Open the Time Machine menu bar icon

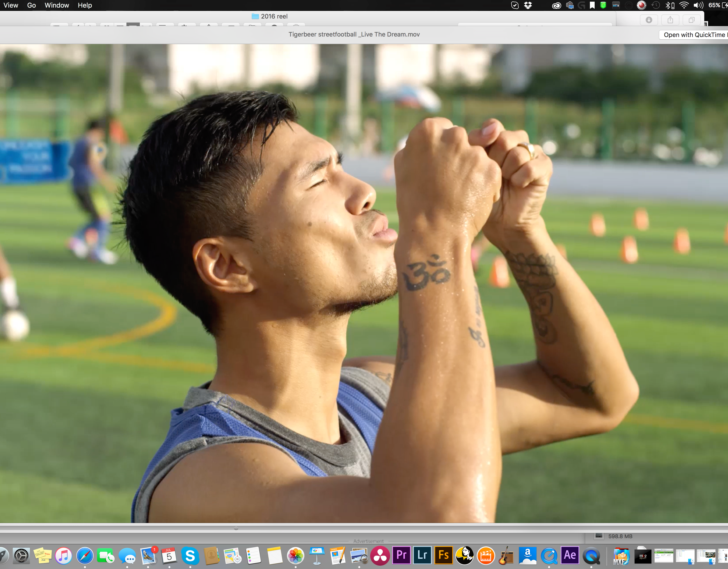point(656,5)
